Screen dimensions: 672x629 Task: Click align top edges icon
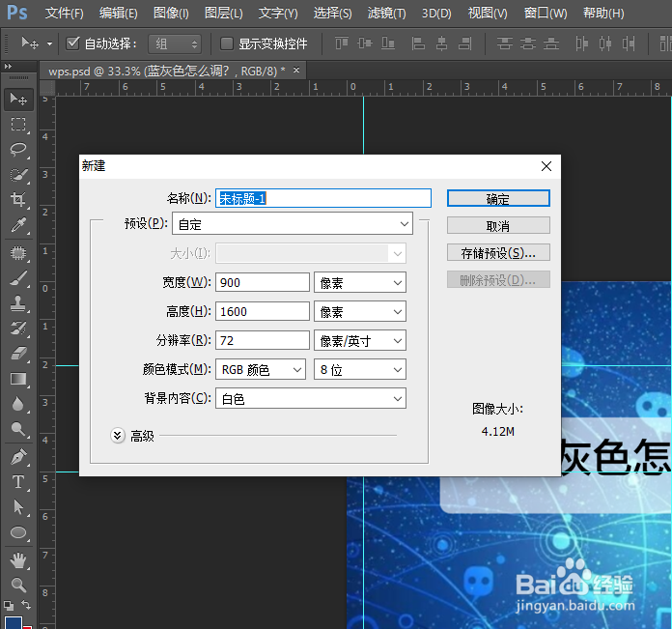click(342, 43)
